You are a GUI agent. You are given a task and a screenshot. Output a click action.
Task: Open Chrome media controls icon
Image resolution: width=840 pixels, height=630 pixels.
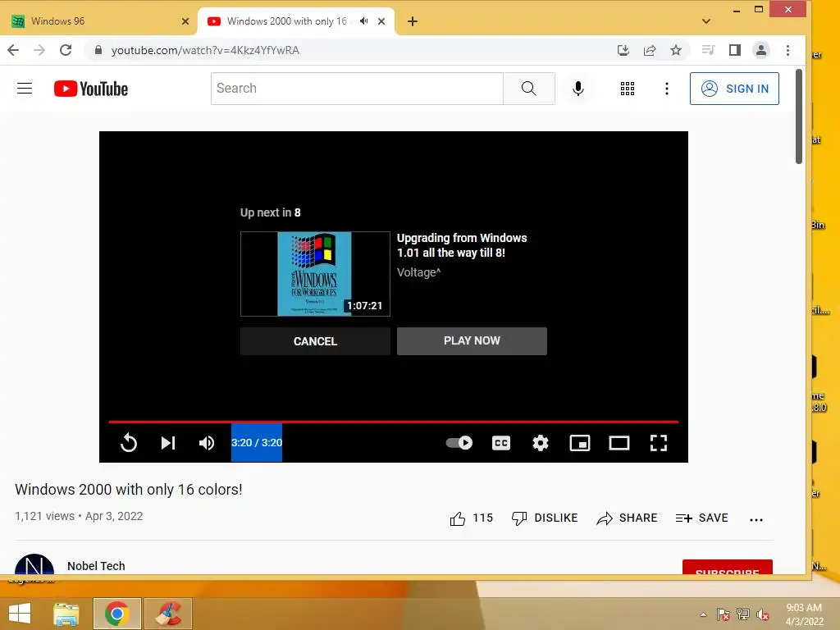(708, 50)
